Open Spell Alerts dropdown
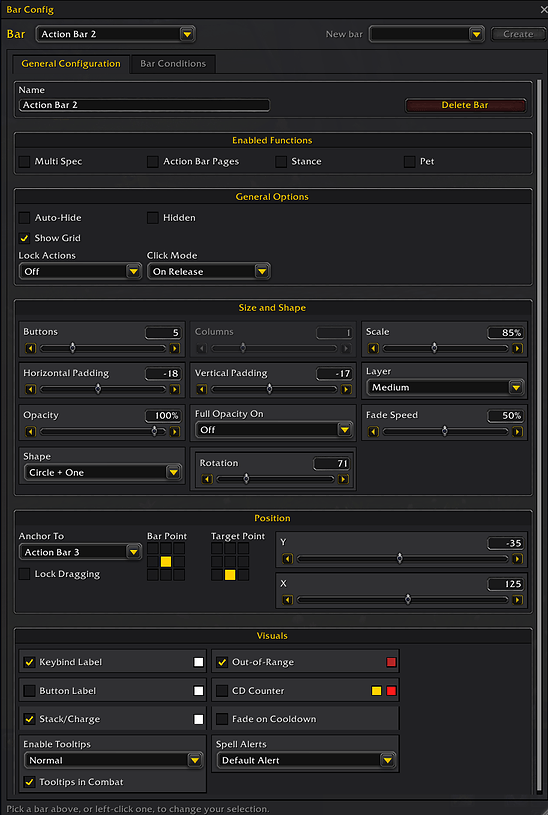 click(306, 760)
